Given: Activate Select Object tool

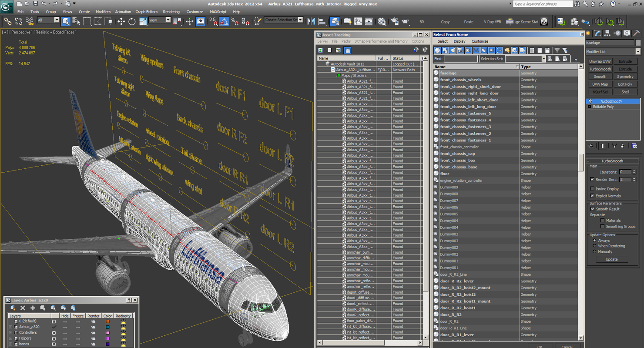Looking at the screenshot, I should pos(66,21).
